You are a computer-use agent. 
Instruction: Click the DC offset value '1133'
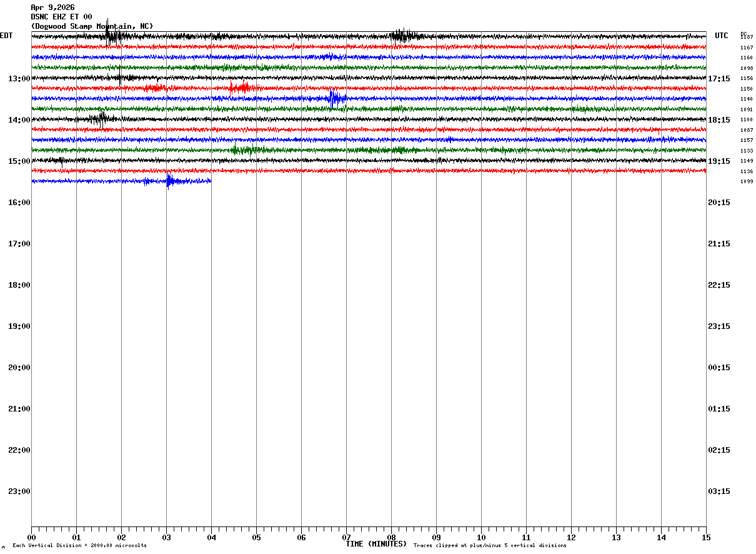(x=747, y=151)
